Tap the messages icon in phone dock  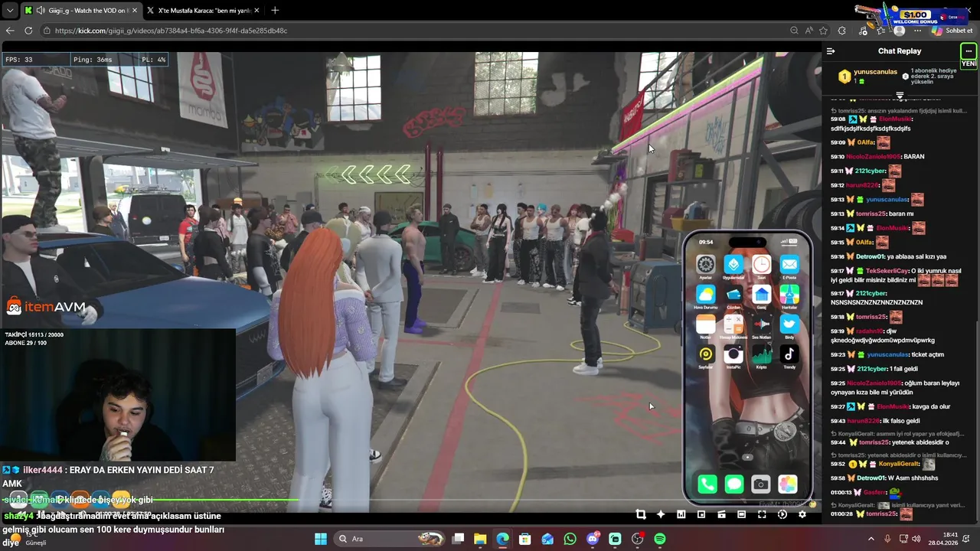click(734, 484)
